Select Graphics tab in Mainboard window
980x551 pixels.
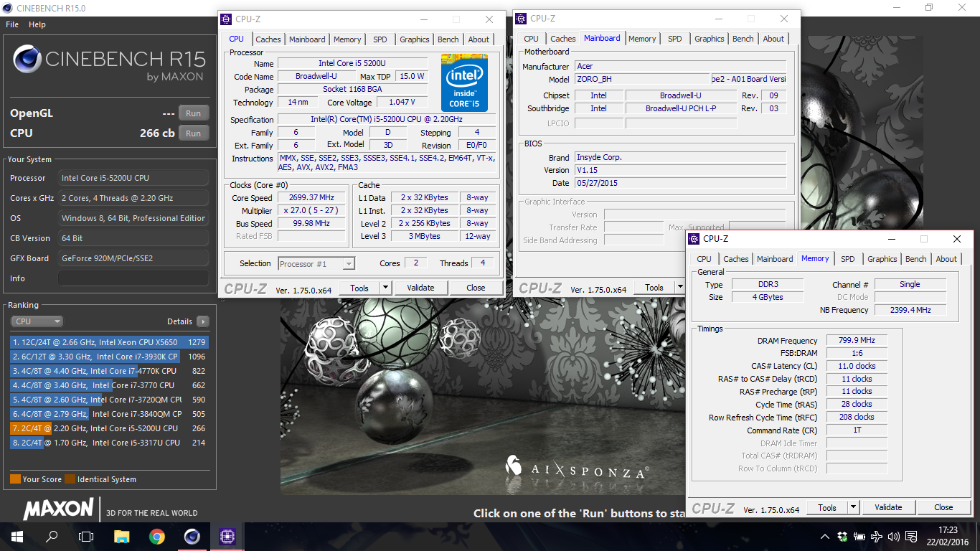710,39
